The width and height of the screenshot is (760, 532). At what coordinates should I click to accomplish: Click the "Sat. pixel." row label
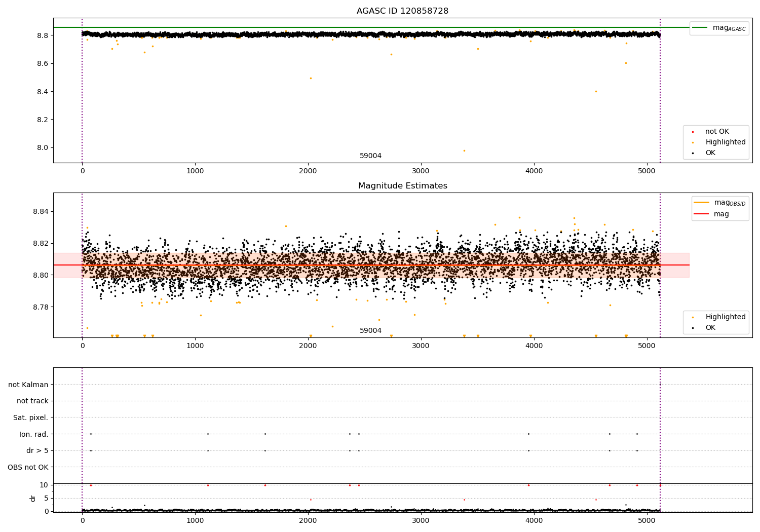(31, 418)
